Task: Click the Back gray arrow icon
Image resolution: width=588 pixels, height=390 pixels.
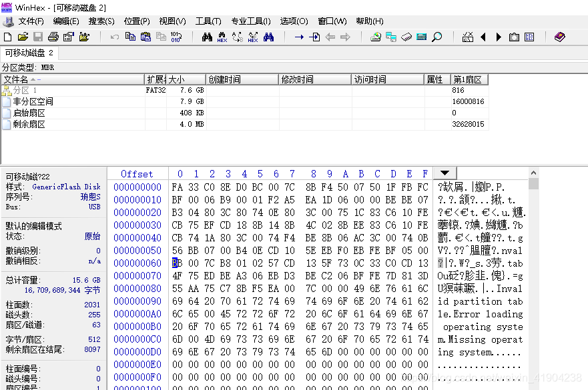Action: click(330, 37)
